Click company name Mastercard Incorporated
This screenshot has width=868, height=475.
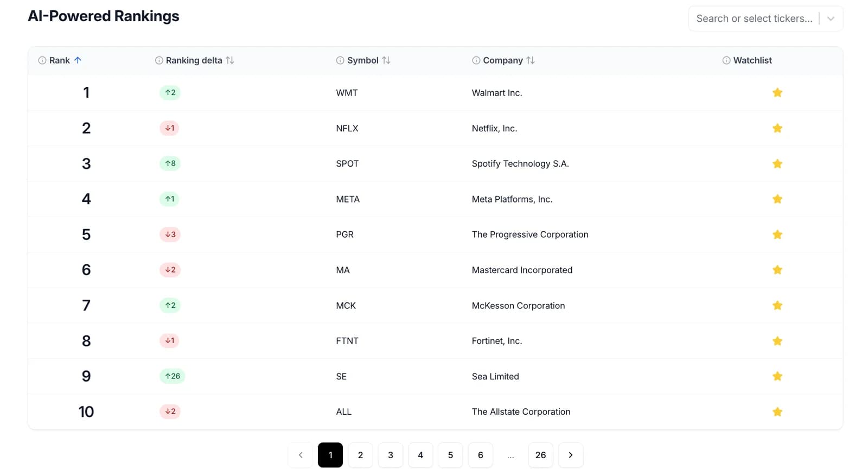(x=522, y=270)
